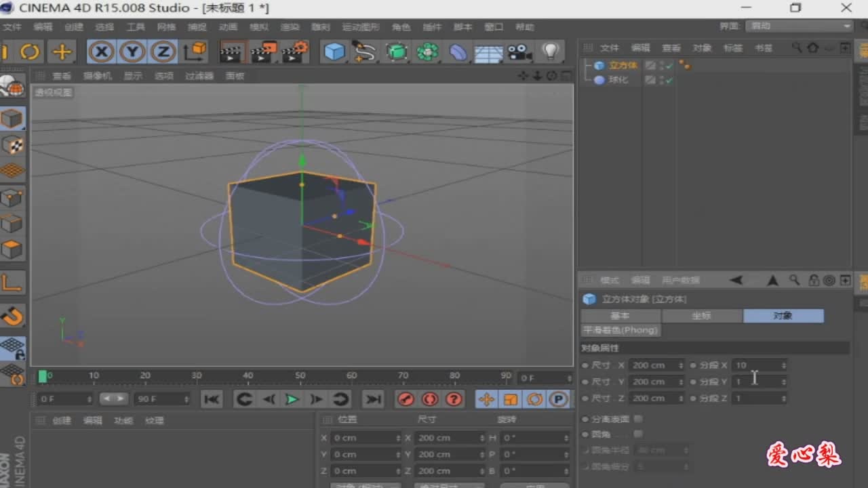Click 平滑着色(Phong) button
Viewport: 868px width, 488px height.
(x=620, y=330)
